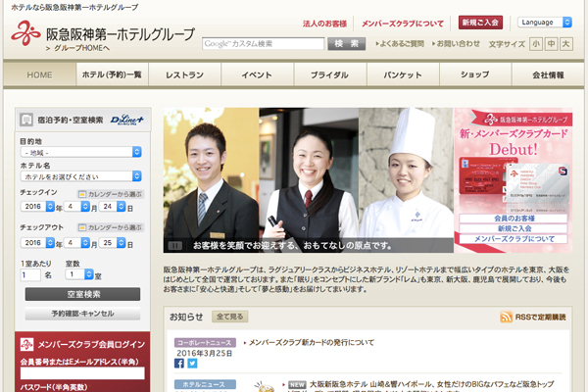Click the staff slideshow image
Viewport: 588px width, 392px height.
coord(309,180)
